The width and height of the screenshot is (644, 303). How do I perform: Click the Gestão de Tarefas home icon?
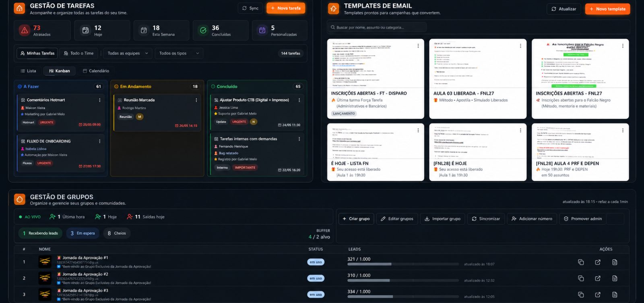19,8
